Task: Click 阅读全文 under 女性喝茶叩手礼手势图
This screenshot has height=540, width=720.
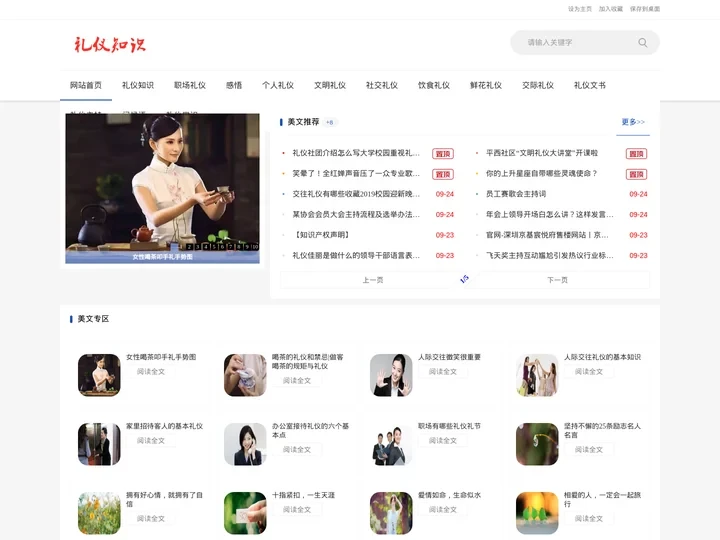Action: (x=151, y=371)
